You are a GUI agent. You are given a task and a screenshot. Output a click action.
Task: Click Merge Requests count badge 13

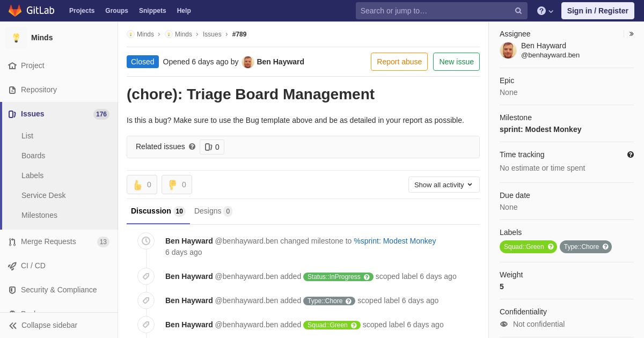coord(103,242)
